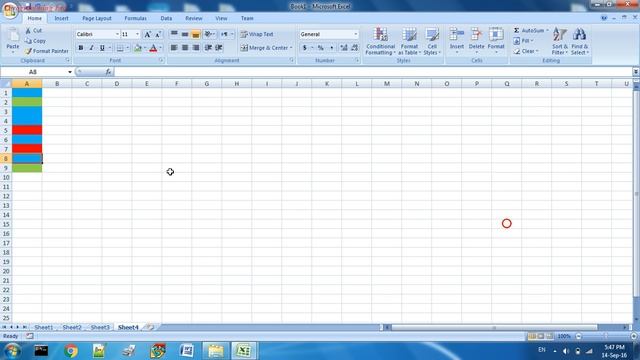Toggle Bottom Align vertical alignment
The height and width of the screenshot is (360, 640).
pyautogui.click(x=196, y=34)
